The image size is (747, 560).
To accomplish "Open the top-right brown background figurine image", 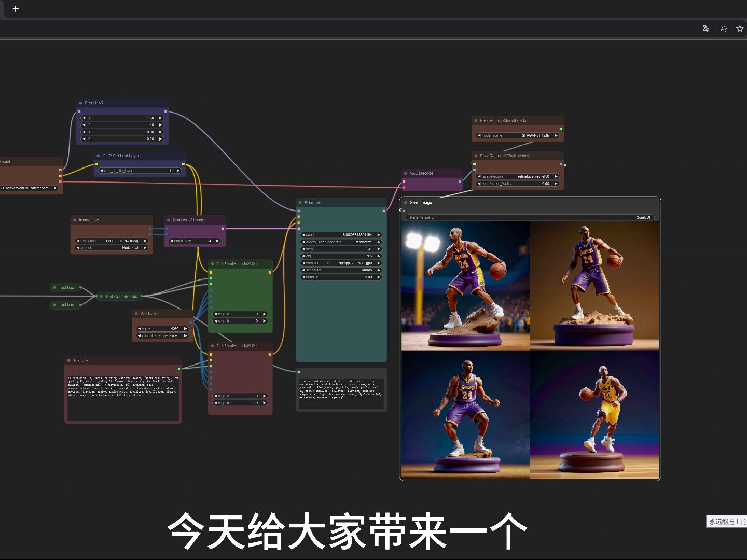I will pyautogui.click(x=594, y=286).
